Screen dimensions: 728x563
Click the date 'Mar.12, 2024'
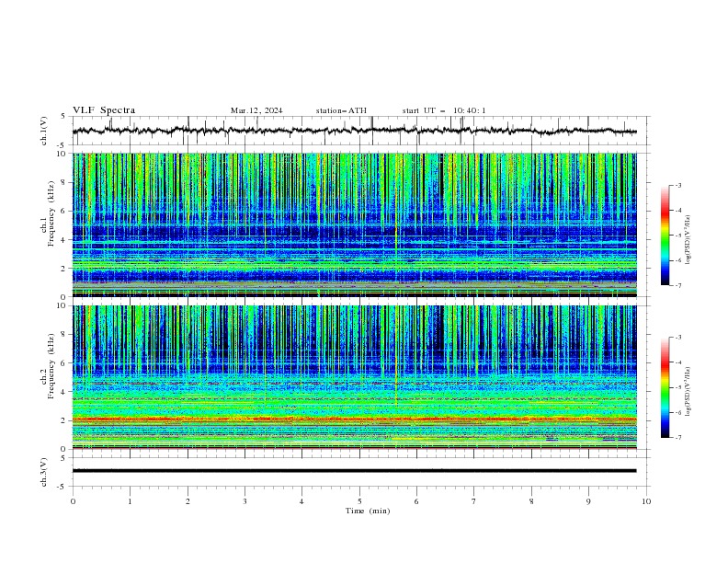[256, 110]
